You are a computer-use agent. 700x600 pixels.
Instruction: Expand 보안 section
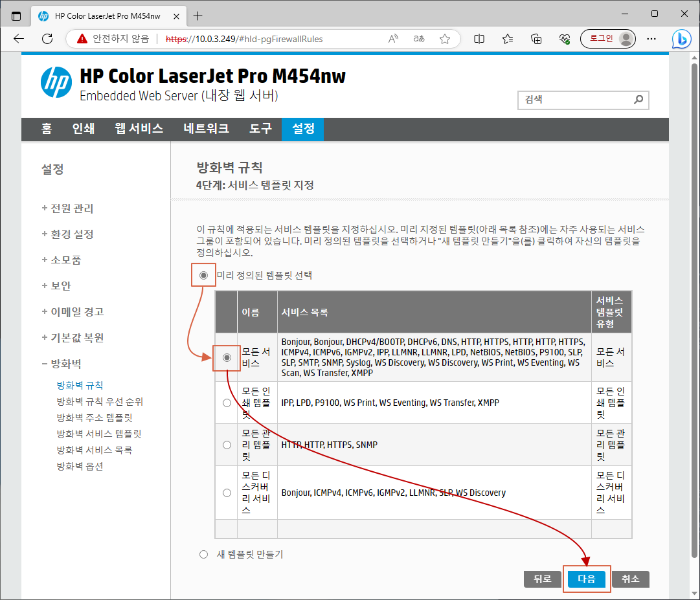tap(56, 286)
